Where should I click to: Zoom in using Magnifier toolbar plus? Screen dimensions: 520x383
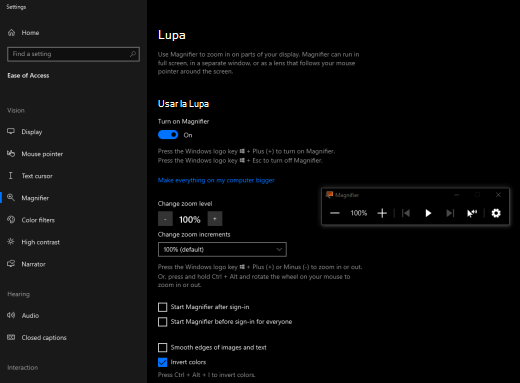382,213
